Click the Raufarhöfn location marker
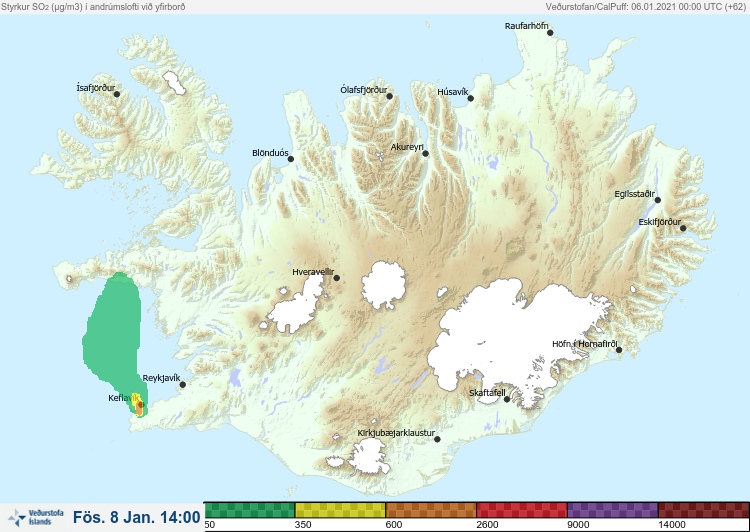 pos(550,33)
